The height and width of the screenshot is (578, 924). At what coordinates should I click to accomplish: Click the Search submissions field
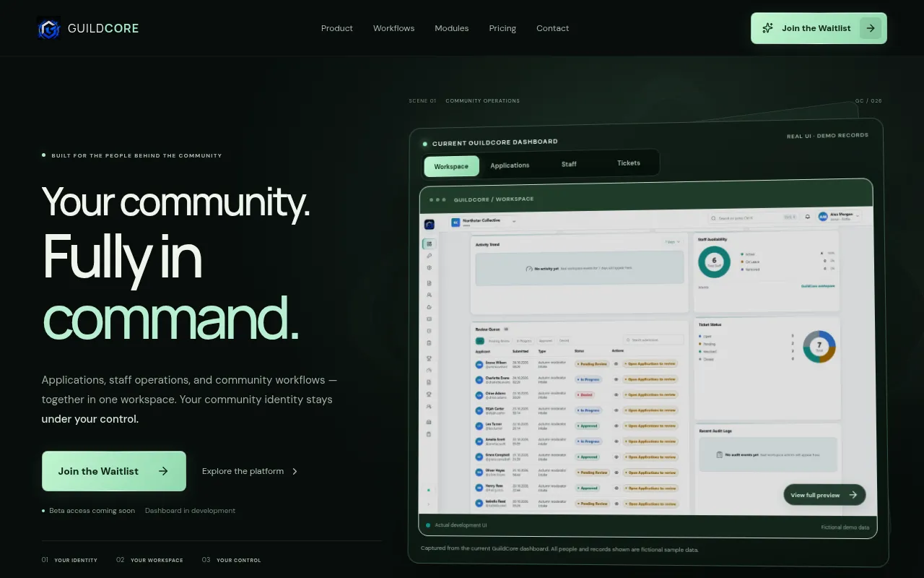pos(653,340)
